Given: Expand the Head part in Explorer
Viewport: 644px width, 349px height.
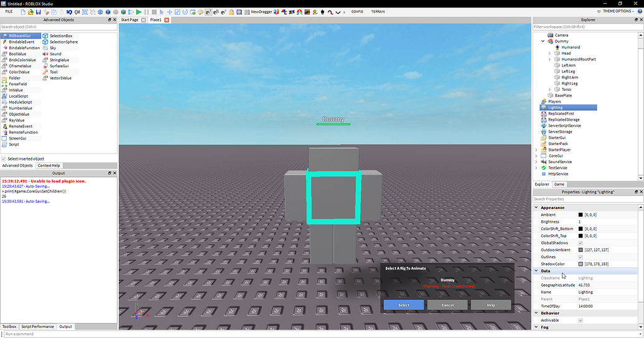Looking at the screenshot, I should [x=549, y=54].
